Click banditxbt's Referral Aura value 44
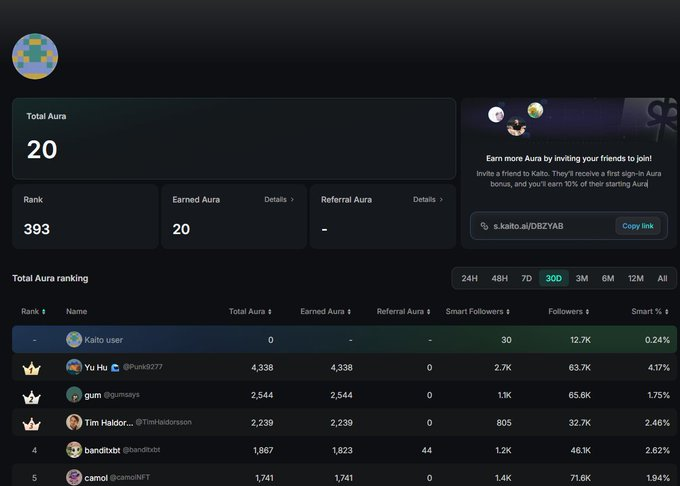 (x=427, y=450)
